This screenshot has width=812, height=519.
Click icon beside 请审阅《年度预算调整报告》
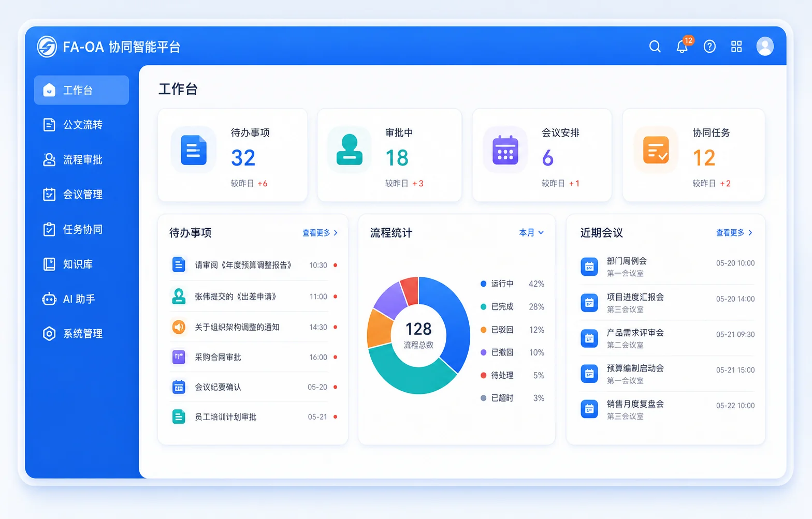coord(179,264)
